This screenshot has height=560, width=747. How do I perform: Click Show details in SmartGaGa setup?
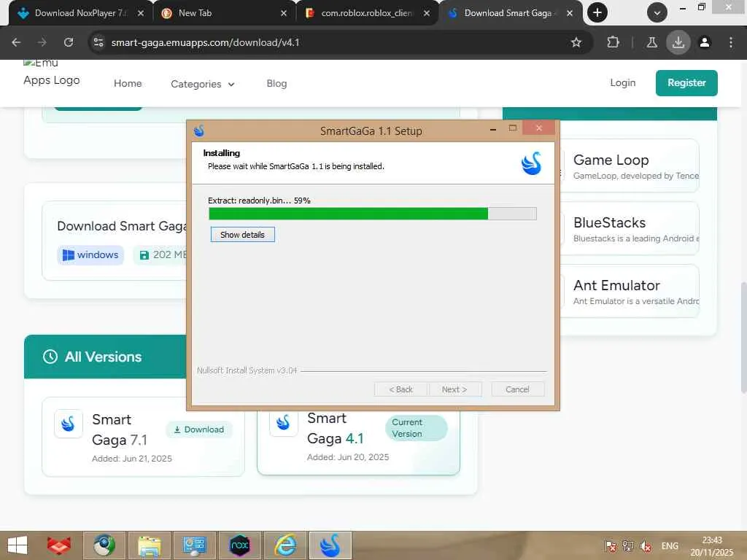point(242,234)
